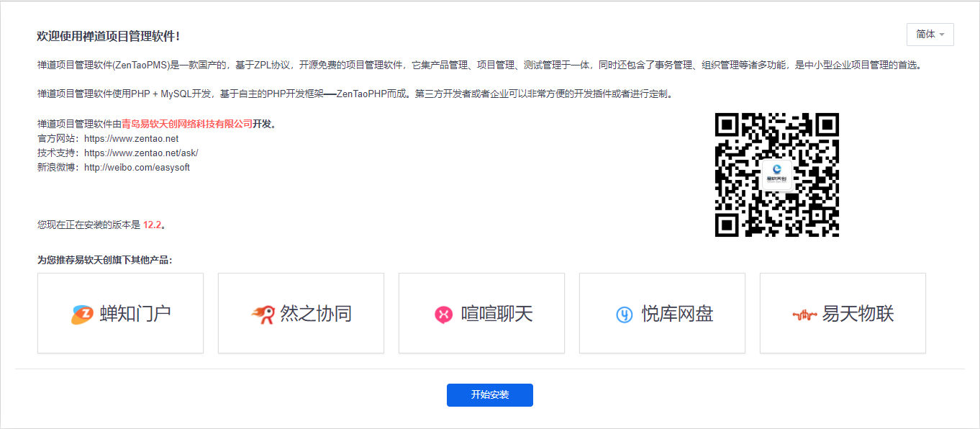The height and width of the screenshot is (429, 980).
Task: Click the caret arrow beside 简体
Action: click(x=942, y=35)
